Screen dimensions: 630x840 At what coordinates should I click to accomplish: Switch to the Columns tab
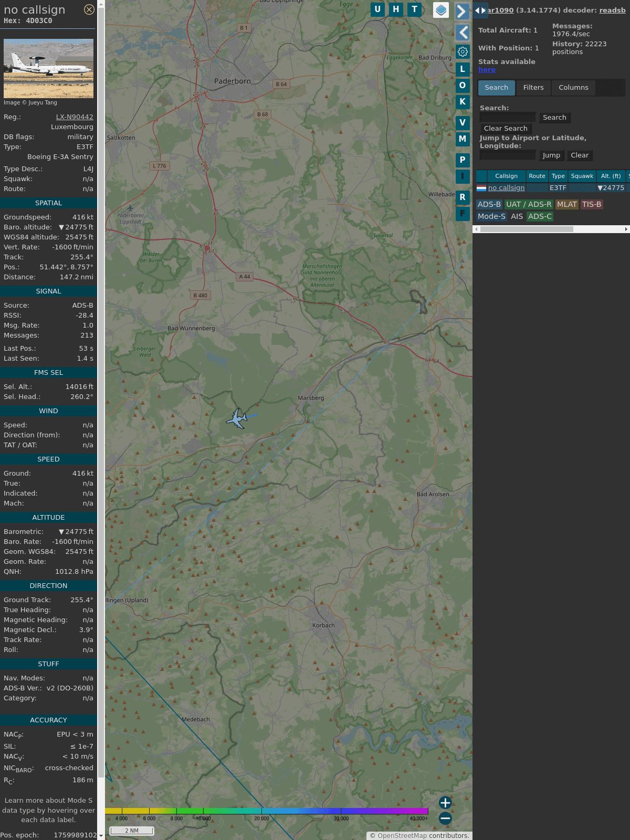(573, 88)
